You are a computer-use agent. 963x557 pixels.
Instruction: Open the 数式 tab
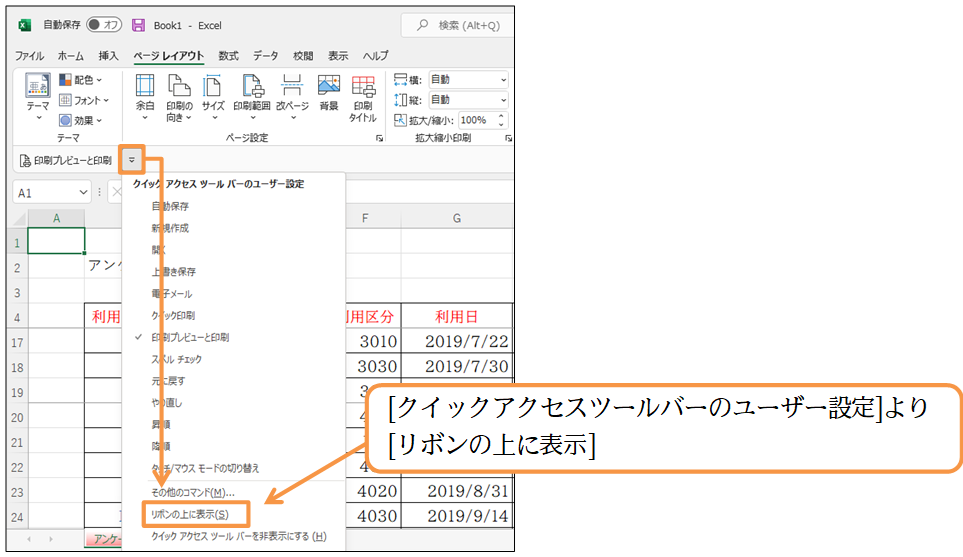coord(228,56)
